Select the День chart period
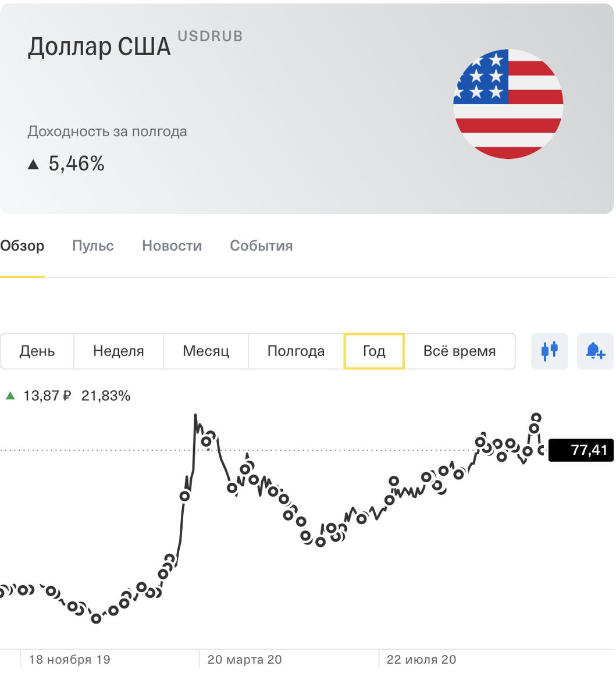Screen dimensions: 616x698 (37, 351)
